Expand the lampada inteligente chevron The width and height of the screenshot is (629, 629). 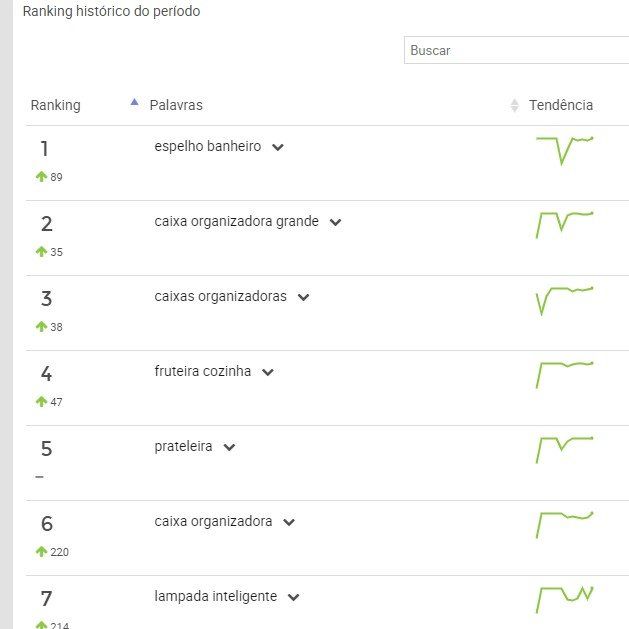click(x=294, y=597)
